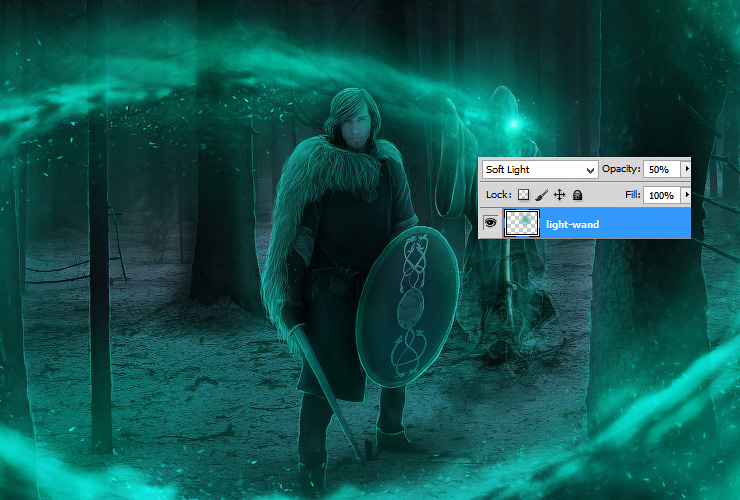This screenshot has width=740, height=500.
Task: Open the Soft Light blend mode dropdown
Action: [540, 169]
